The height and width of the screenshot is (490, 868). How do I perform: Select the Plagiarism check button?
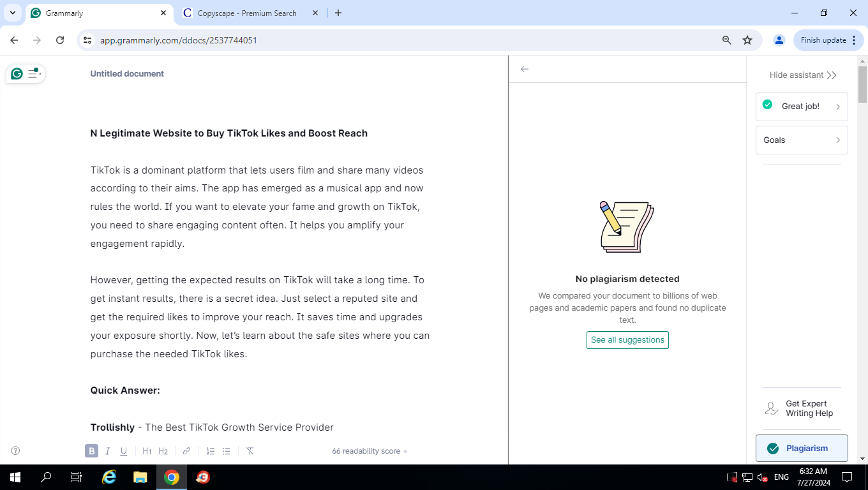coord(802,448)
